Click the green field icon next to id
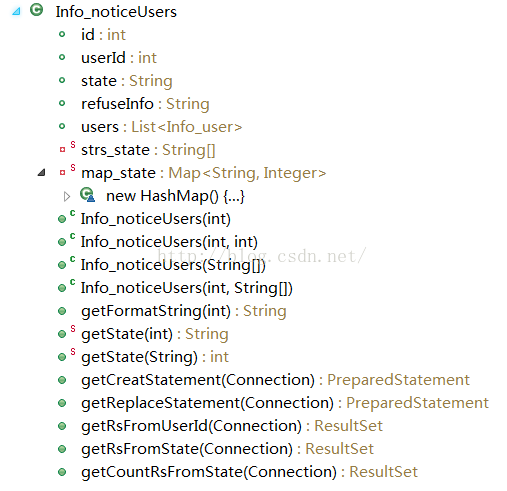The image size is (507, 491). pyautogui.click(x=62, y=34)
